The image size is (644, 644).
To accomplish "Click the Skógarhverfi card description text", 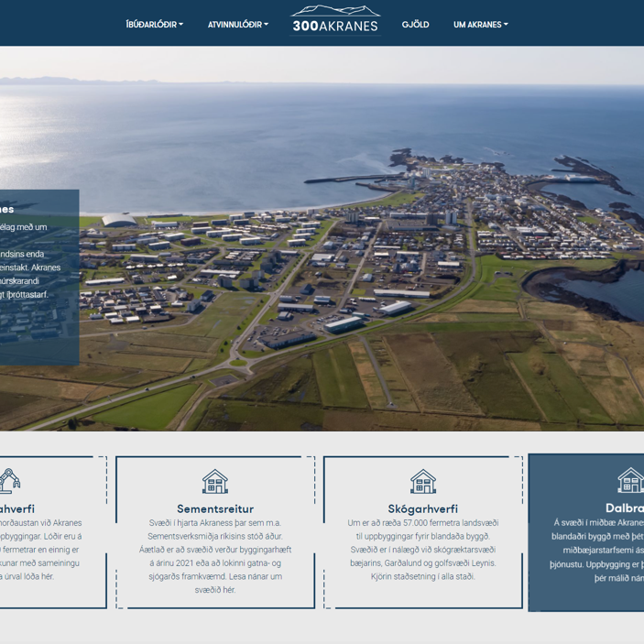I will (422, 550).
